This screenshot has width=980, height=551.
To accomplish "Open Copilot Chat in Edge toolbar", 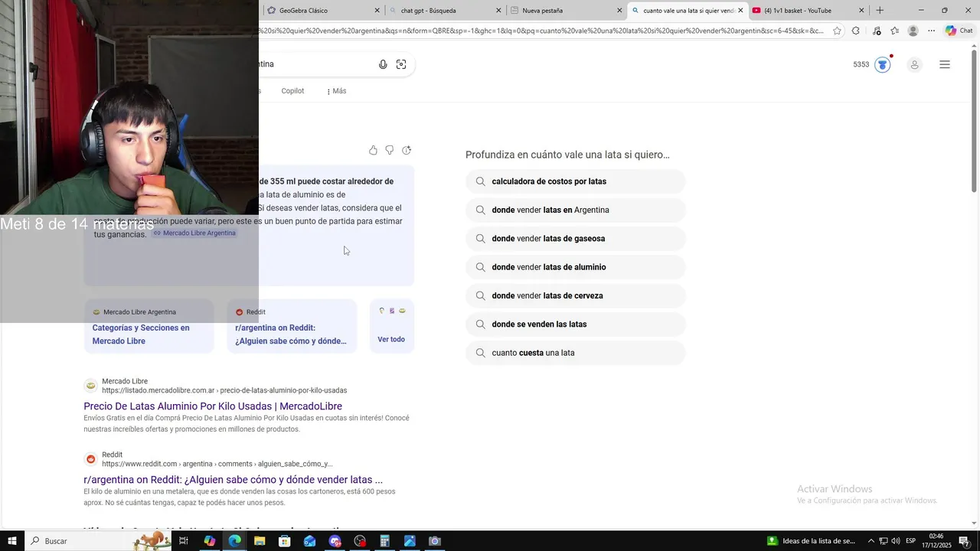I will click(x=959, y=31).
